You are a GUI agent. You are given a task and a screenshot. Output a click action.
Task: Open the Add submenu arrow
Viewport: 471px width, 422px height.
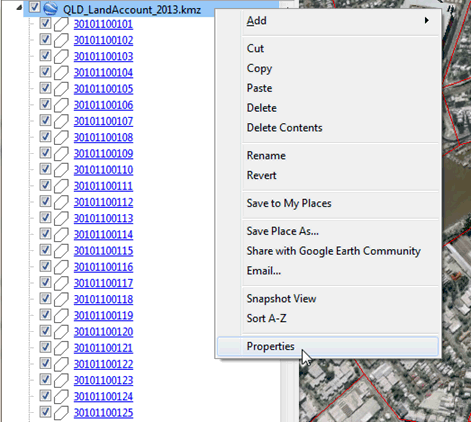click(426, 21)
